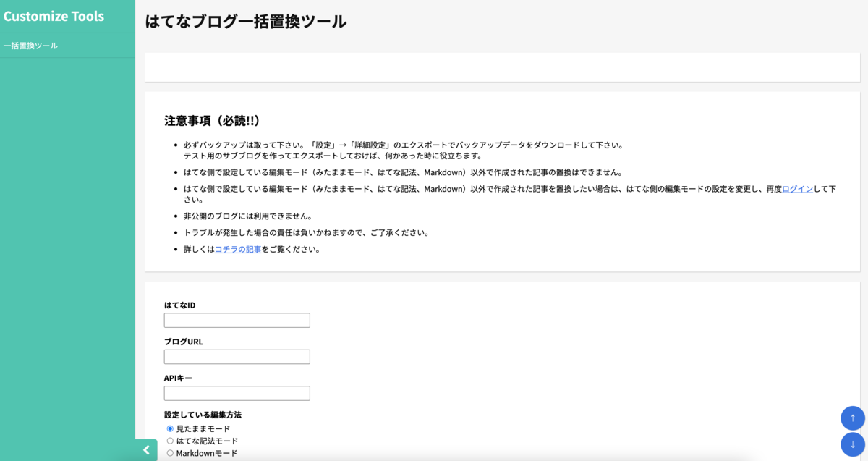Select the はてな記法モード radio button
This screenshot has height=461, width=868.
(170, 441)
